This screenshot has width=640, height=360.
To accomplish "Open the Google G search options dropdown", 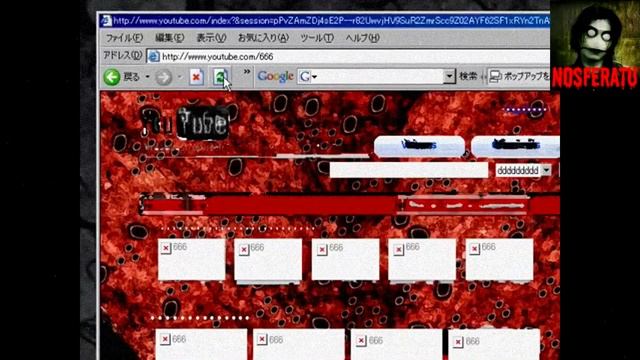I will tap(308, 76).
